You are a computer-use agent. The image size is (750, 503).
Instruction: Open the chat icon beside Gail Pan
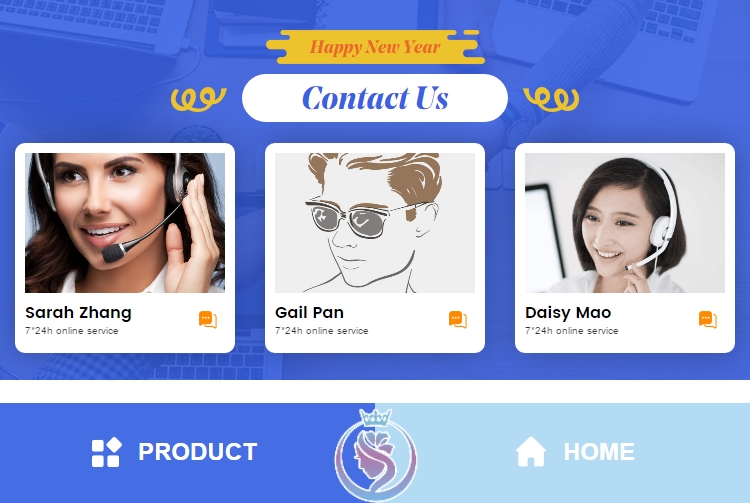coord(458,319)
